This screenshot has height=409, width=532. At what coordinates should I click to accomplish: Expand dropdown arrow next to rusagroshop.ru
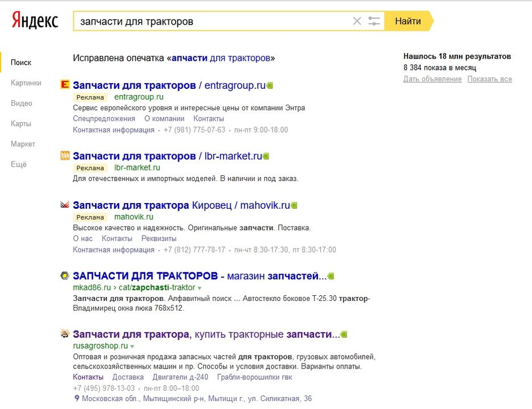tap(132, 346)
